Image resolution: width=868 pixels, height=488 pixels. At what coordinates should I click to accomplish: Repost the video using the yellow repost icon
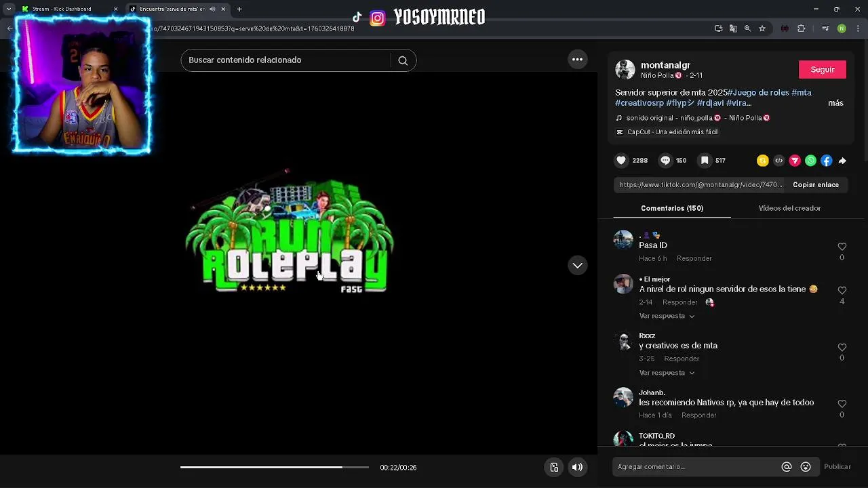(x=763, y=161)
